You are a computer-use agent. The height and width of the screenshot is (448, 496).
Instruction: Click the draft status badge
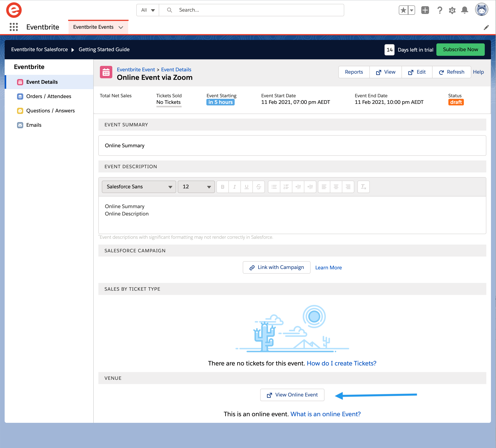pyautogui.click(x=456, y=102)
